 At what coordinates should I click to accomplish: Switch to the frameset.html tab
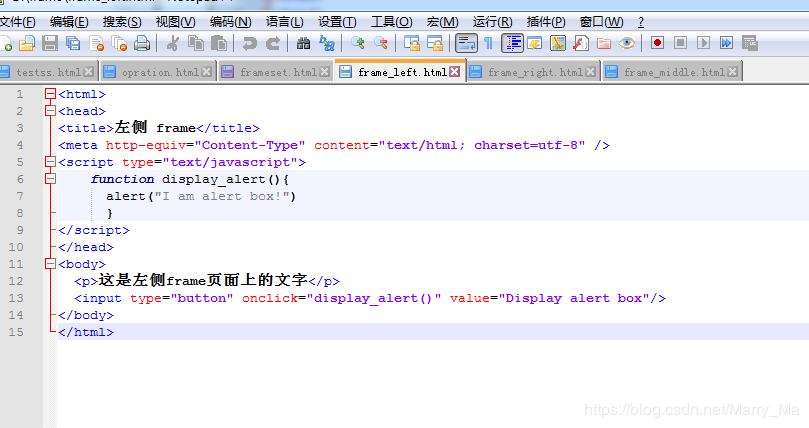[x=276, y=72]
